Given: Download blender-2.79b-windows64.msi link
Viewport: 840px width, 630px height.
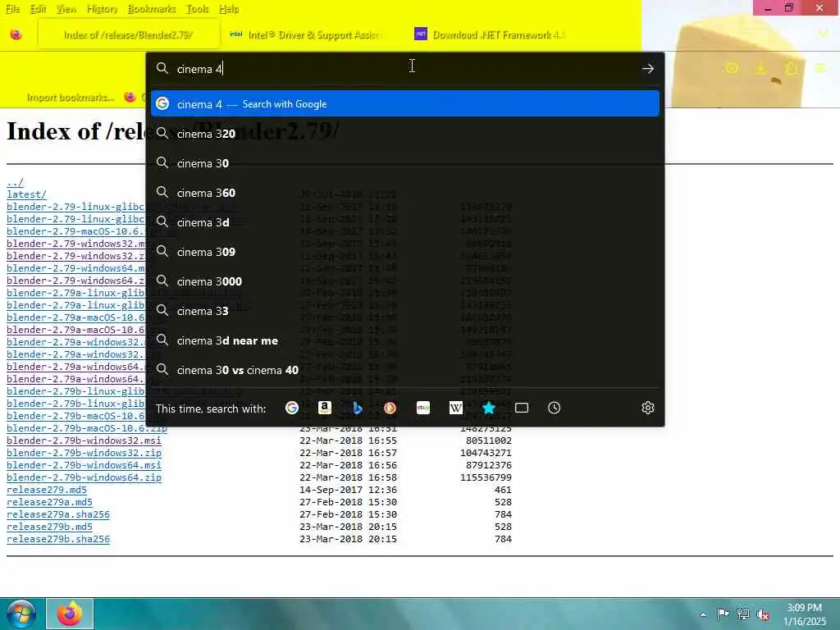Looking at the screenshot, I should [x=84, y=465].
